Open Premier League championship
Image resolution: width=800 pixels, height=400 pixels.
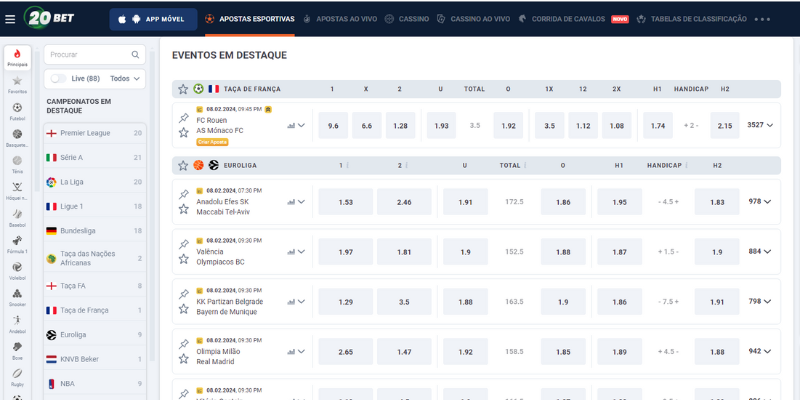(x=94, y=133)
